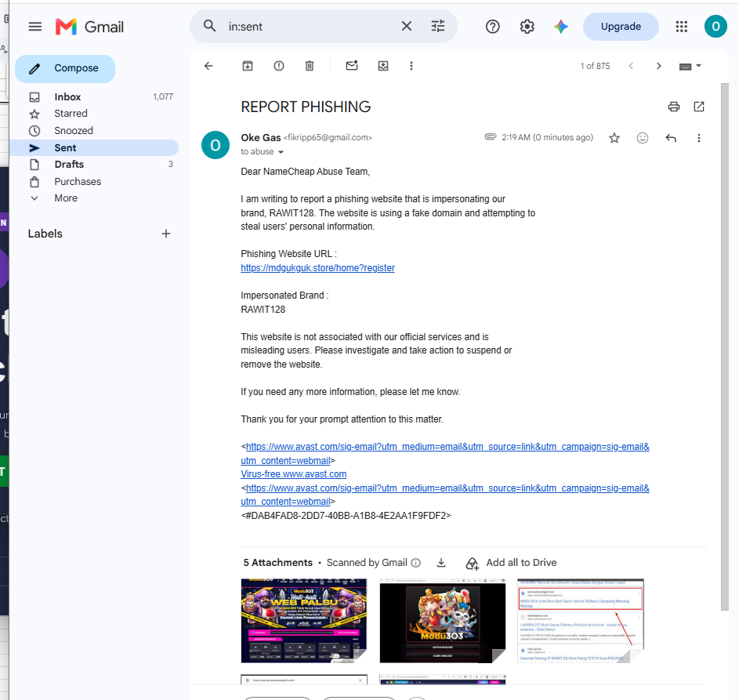Go back to the Sent message list
This screenshot has height=700, width=739.
point(208,66)
